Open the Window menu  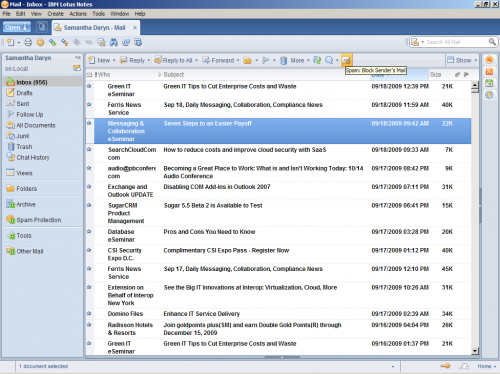(120, 14)
